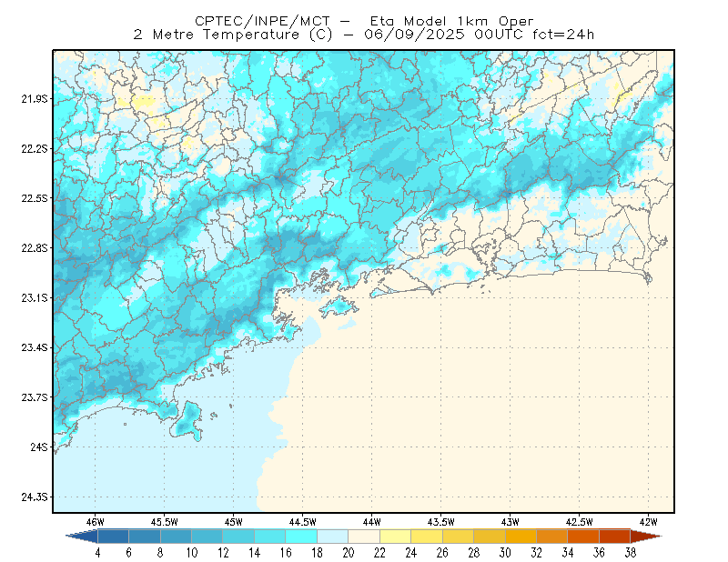Click the dark blue 4-6 color swatch

(x=113, y=537)
